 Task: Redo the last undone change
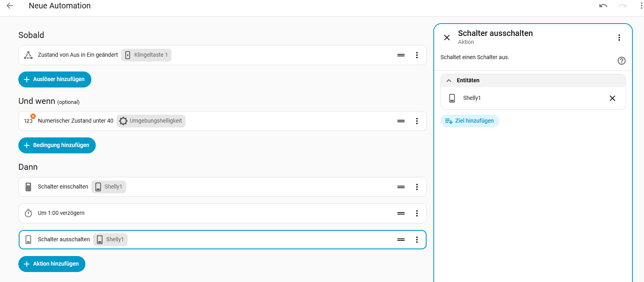tap(622, 6)
